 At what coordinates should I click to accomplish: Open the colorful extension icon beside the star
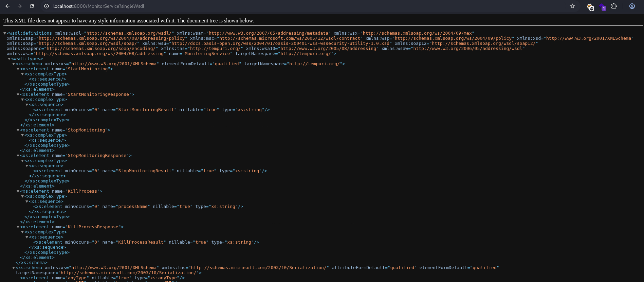(x=590, y=7)
